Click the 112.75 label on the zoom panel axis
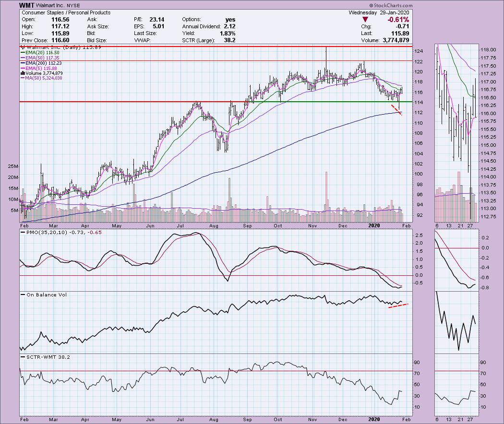Viewport: 504px width, 424px height. pyautogui.click(x=488, y=216)
